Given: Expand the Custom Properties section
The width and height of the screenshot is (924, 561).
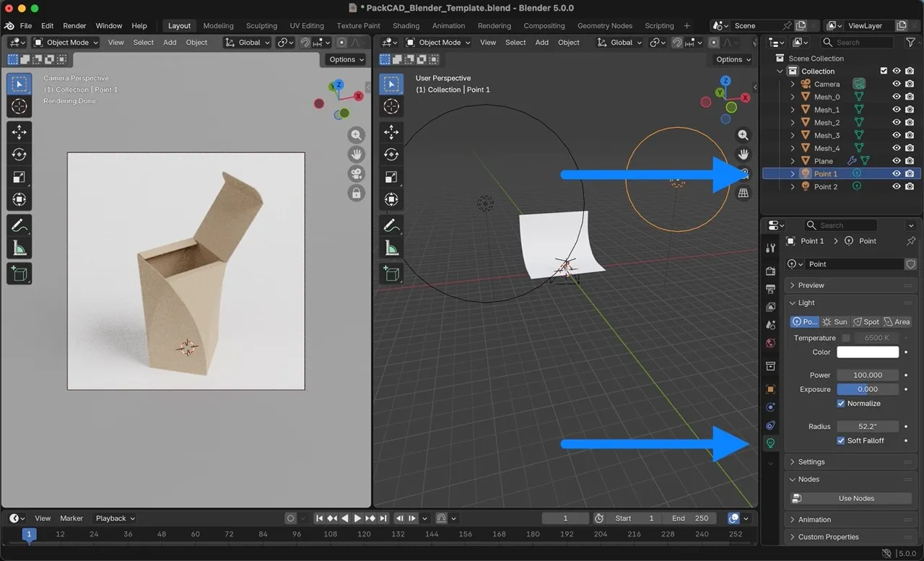Looking at the screenshot, I should (828, 537).
